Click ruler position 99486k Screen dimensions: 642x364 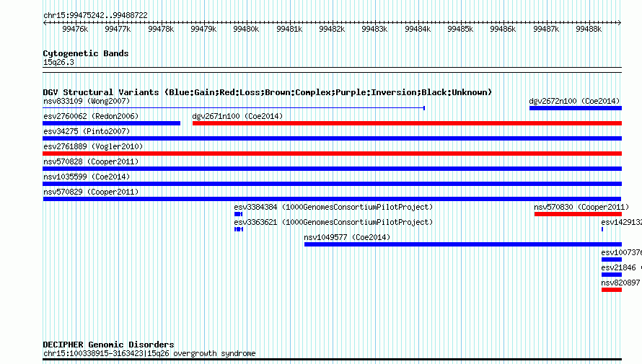[504, 29]
